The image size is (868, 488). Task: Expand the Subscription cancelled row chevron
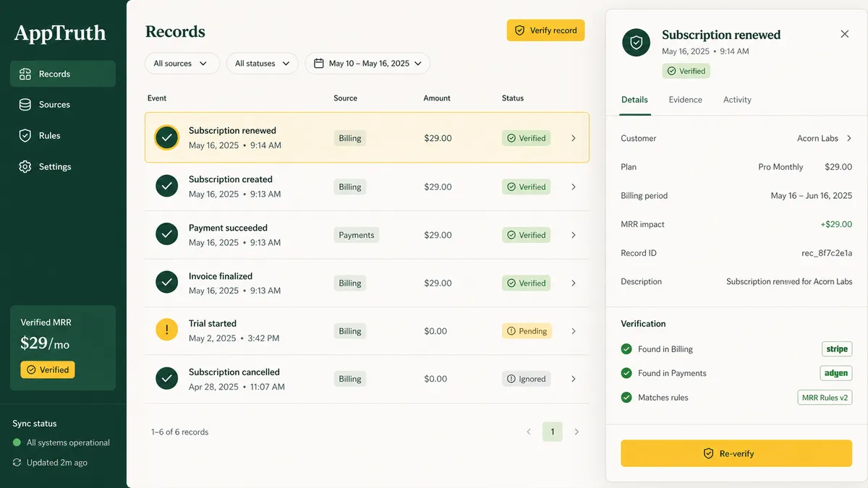coord(574,379)
